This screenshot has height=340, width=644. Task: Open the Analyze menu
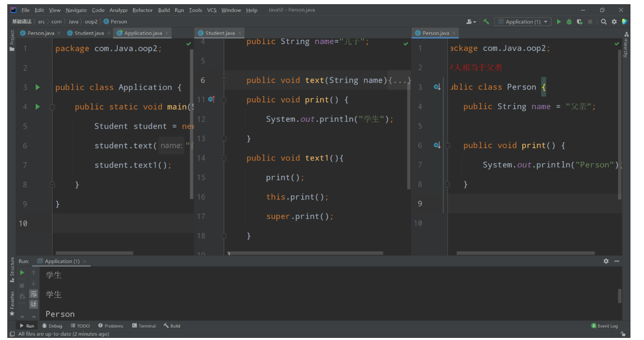[x=119, y=10]
